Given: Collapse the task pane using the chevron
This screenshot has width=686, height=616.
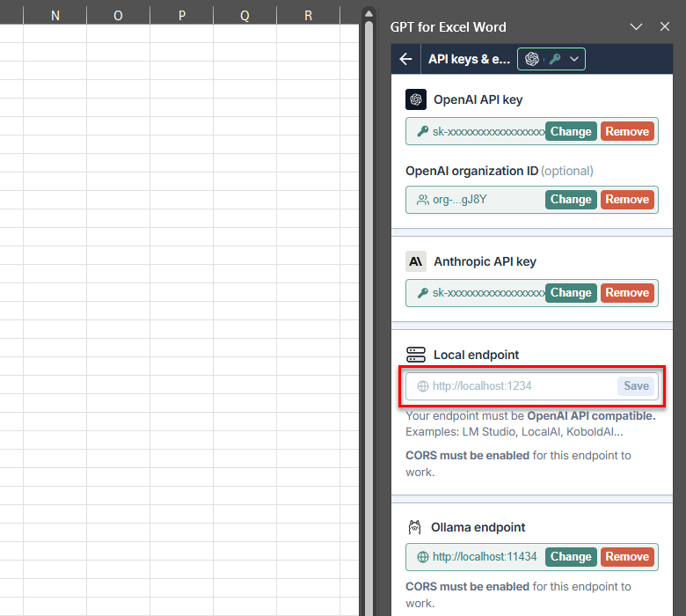Looking at the screenshot, I should (636, 27).
